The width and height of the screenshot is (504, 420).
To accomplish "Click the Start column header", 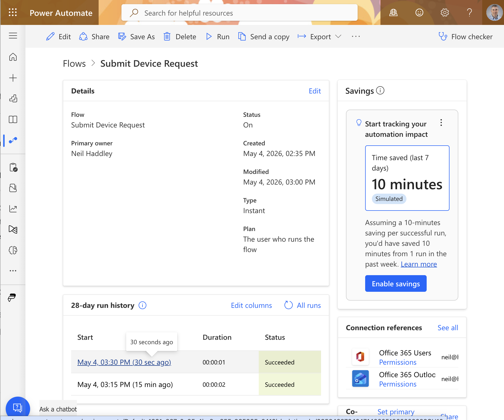I will tap(85, 337).
